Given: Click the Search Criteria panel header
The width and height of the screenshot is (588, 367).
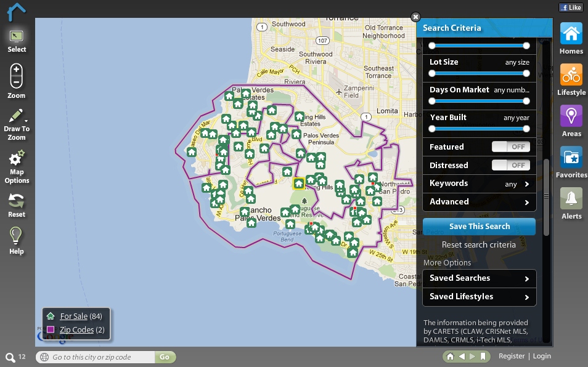Looking at the screenshot, I should click(484, 28).
